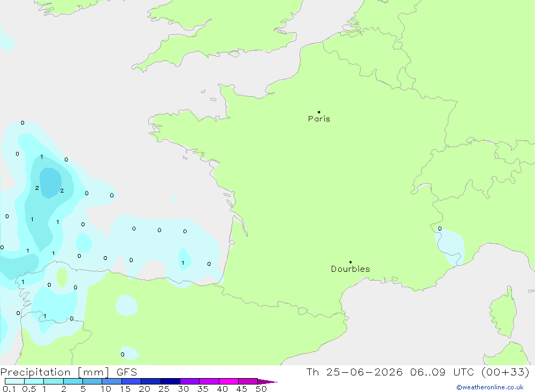This screenshot has width=535, height=392.
Task: Click the Corsica island on the map
Action: (504, 312)
